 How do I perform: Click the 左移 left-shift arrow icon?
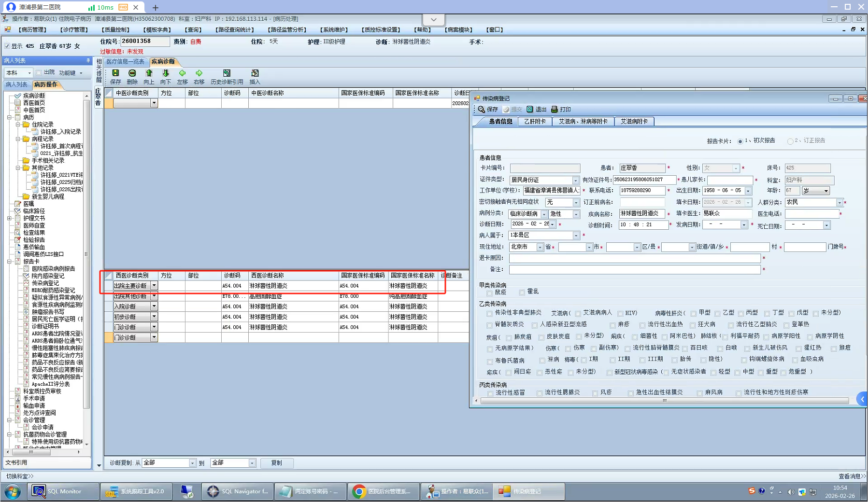(182, 73)
